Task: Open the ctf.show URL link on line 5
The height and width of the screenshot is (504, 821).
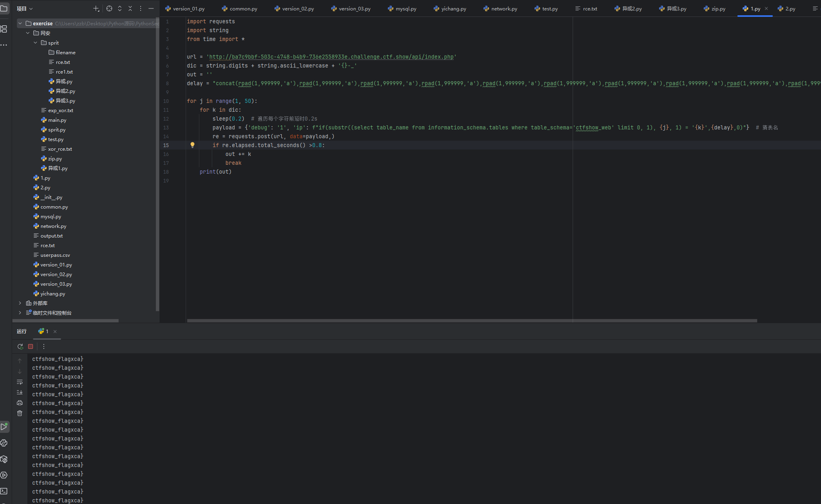Action: (x=331, y=57)
